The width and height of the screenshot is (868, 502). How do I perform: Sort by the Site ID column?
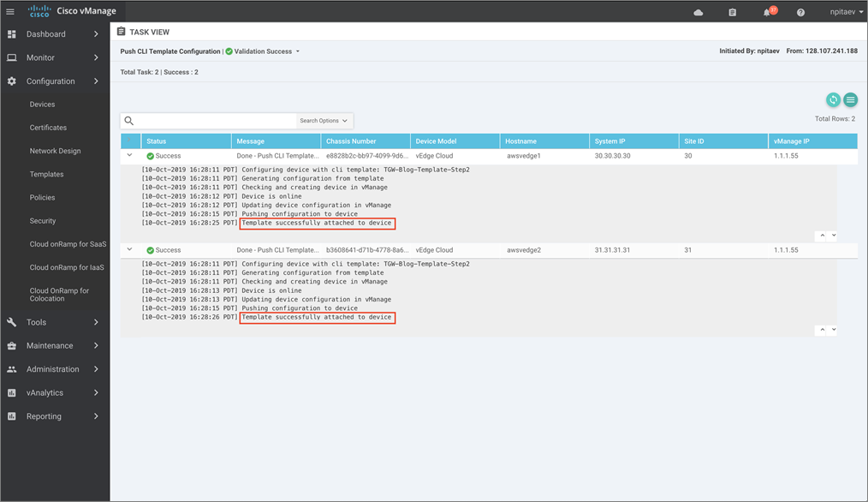click(723, 141)
